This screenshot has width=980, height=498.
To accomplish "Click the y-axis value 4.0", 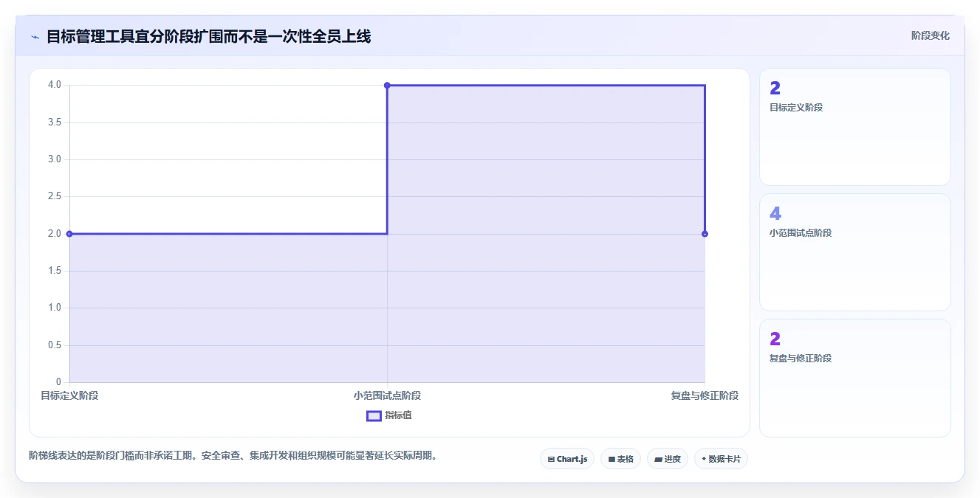I will click(x=55, y=85).
